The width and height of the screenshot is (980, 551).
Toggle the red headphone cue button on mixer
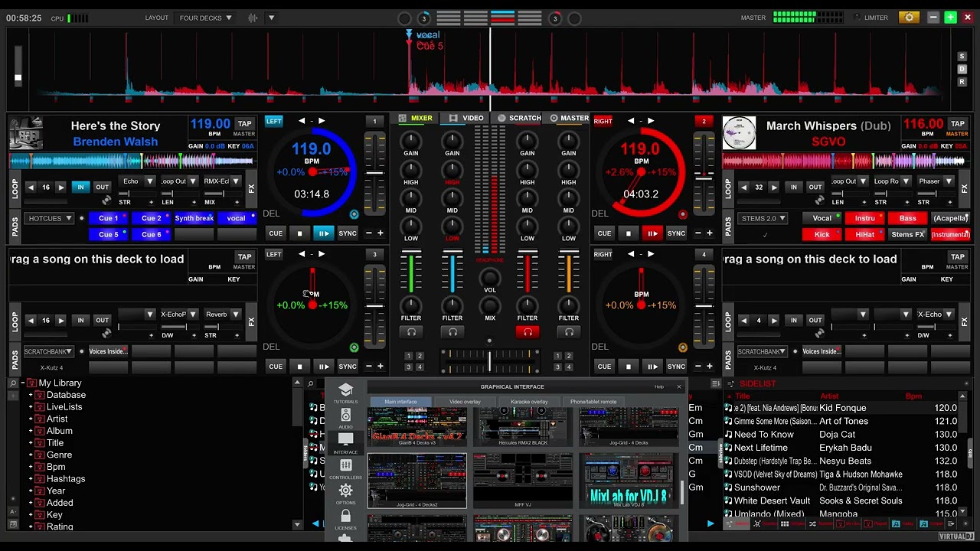coord(528,332)
